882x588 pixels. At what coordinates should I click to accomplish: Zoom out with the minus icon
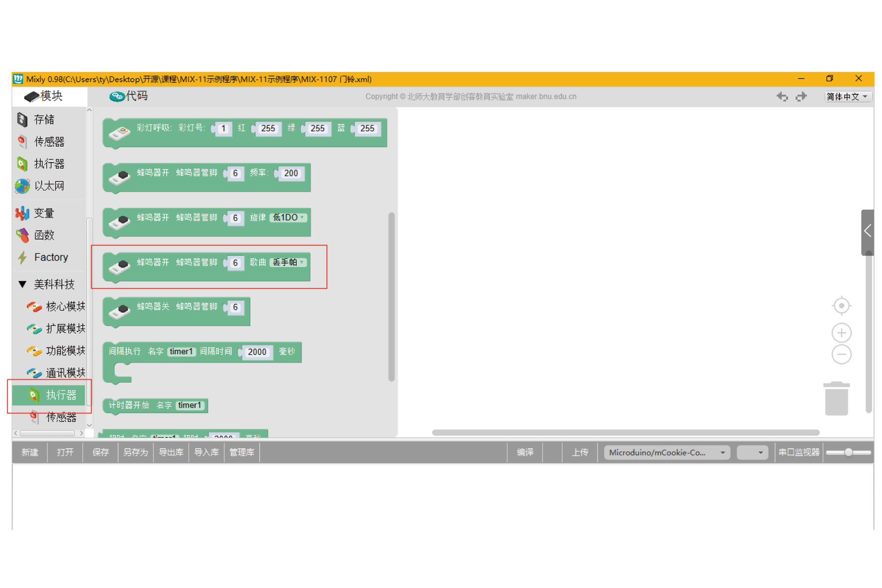pyautogui.click(x=841, y=354)
